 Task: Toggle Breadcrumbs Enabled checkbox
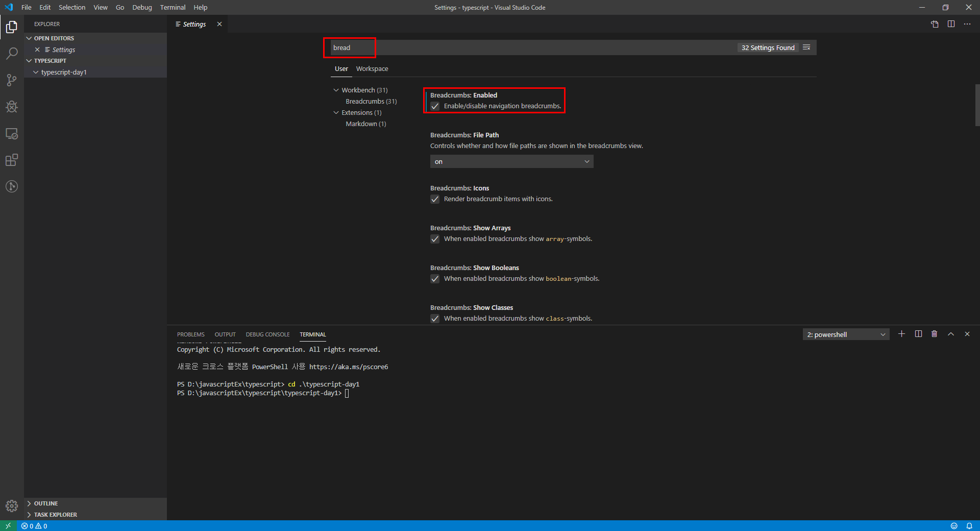pyautogui.click(x=435, y=106)
